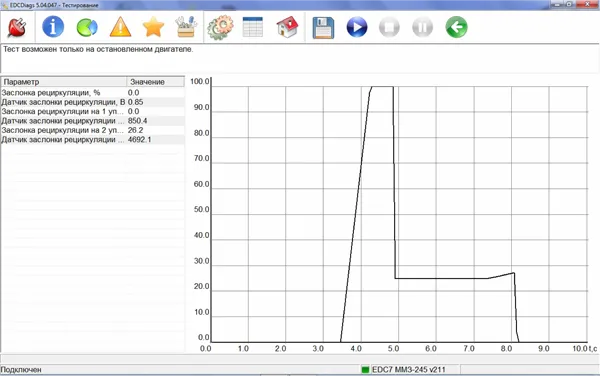
Task: Click the yellow star favorites icon
Action: click(x=153, y=27)
